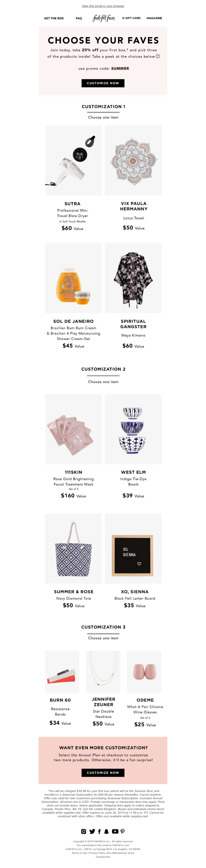206x868 pixels.
Task: Click the top CUSTOMIZE NOW button
Action: point(103,83)
